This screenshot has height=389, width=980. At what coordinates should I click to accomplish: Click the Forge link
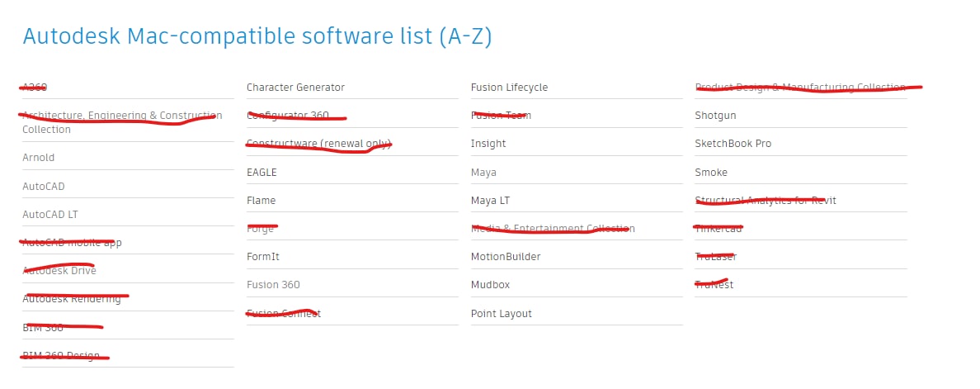(x=260, y=229)
